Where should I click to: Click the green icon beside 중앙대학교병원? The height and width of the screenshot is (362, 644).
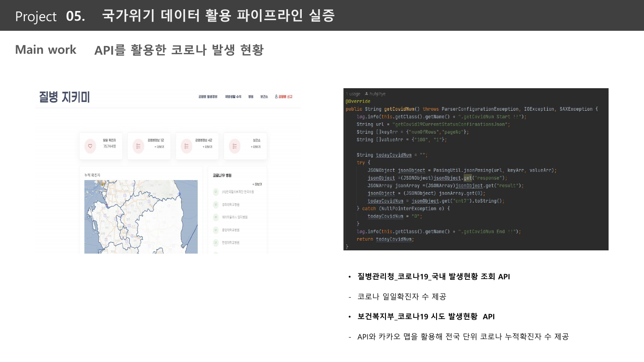[x=215, y=230]
